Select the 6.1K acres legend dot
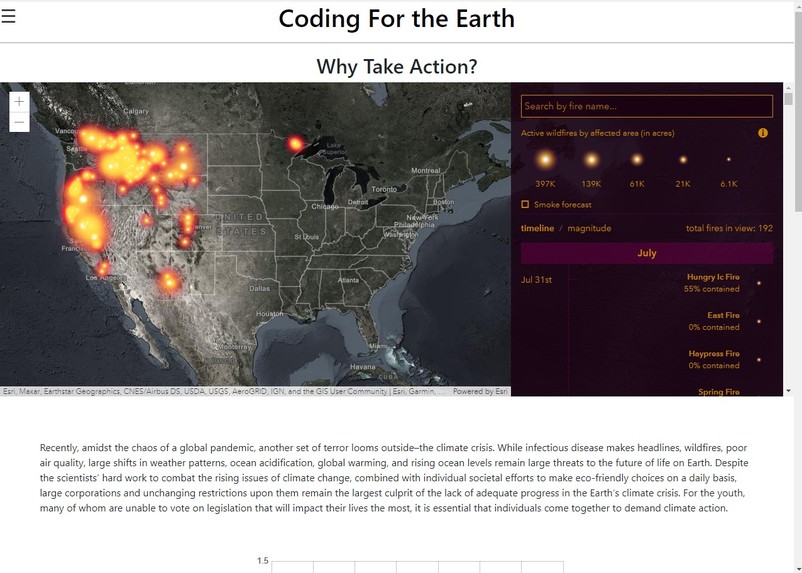The width and height of the screenshot is (802, 573). (x=729, y=160)
